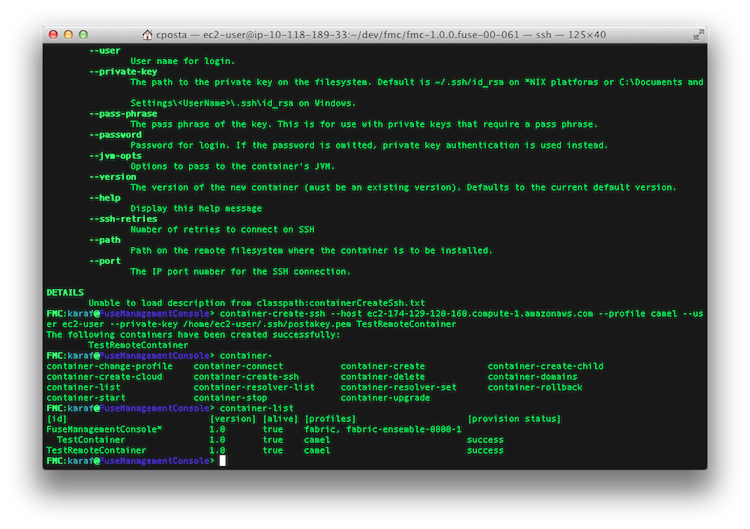This screenshot has height=529, width=750.
Task: Click 'container-delete' completion entry
Action: [383, 377]
